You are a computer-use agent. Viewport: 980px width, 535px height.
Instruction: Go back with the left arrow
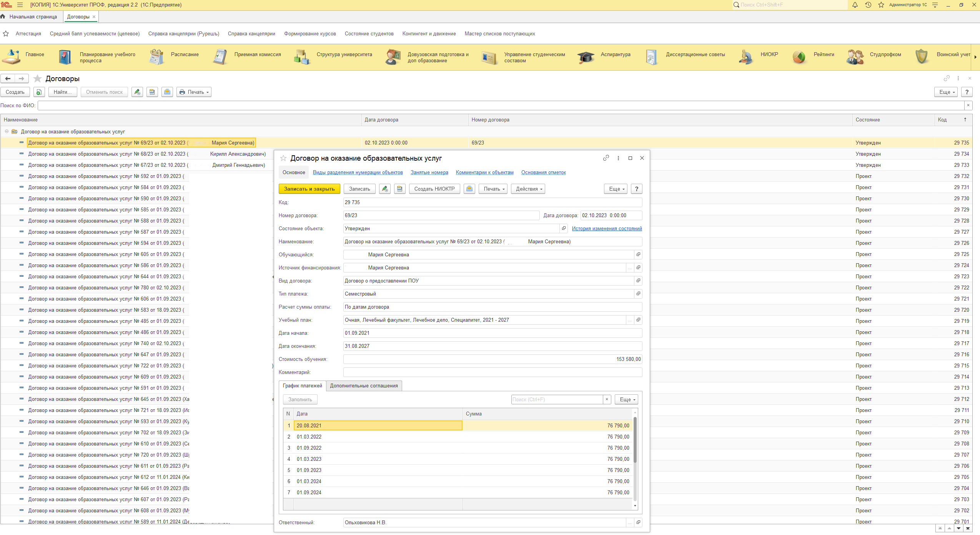[8, 78]
